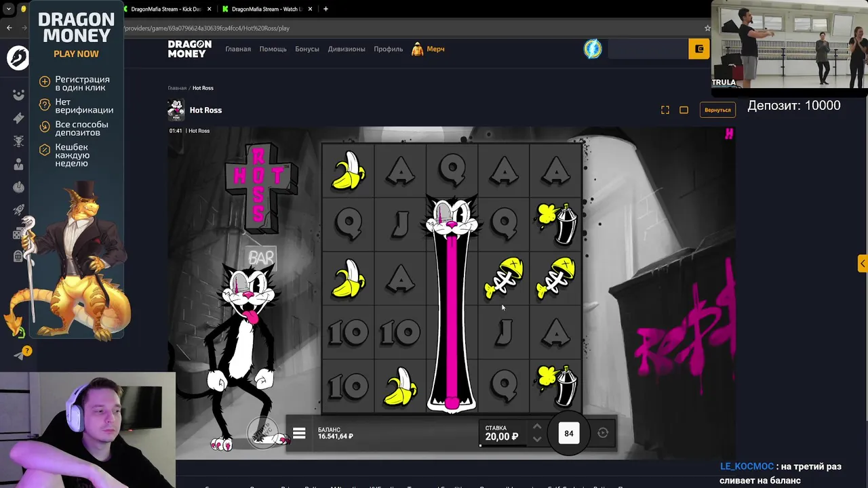Expand the browser tab search dropdown

tap(9, 9)
